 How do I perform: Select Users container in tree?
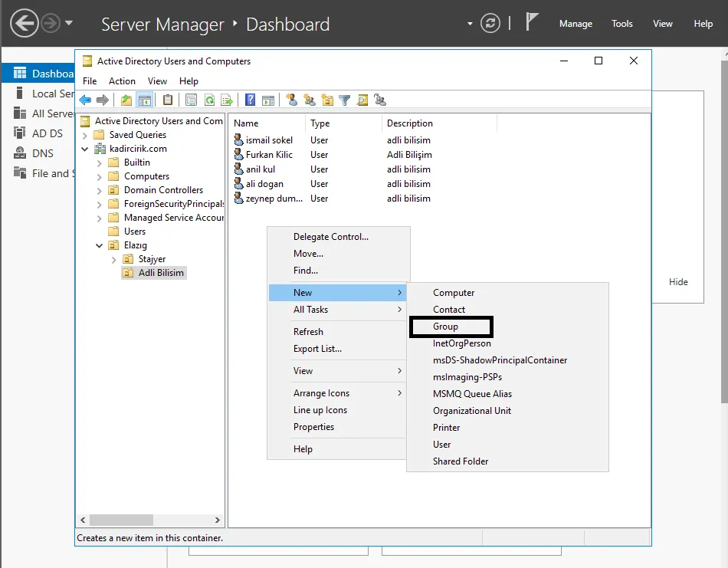(x=127, y=231)
